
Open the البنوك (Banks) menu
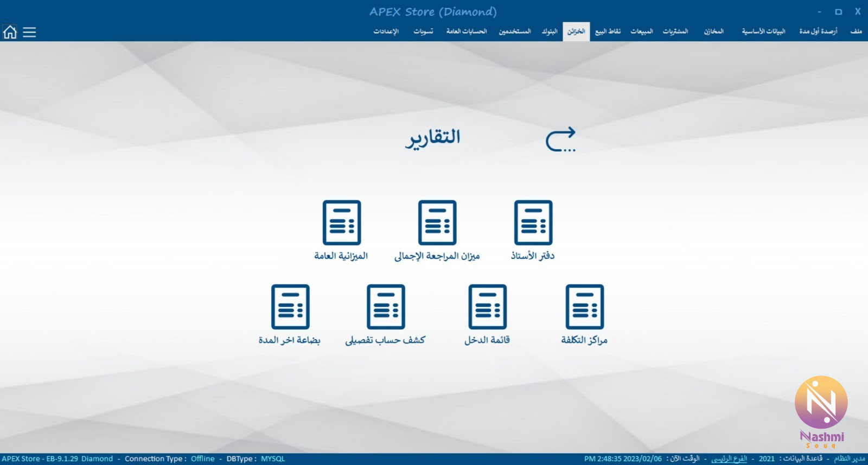[549, 31]
